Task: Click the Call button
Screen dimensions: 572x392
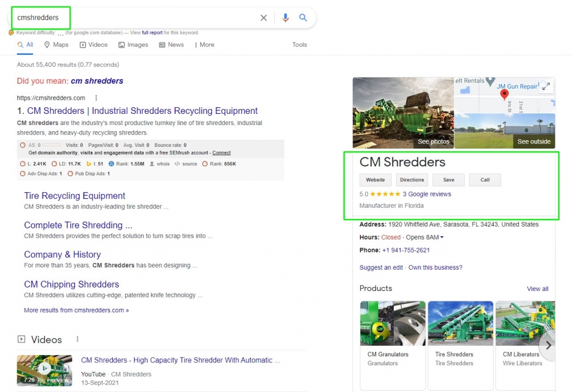Action: [485, 180]
